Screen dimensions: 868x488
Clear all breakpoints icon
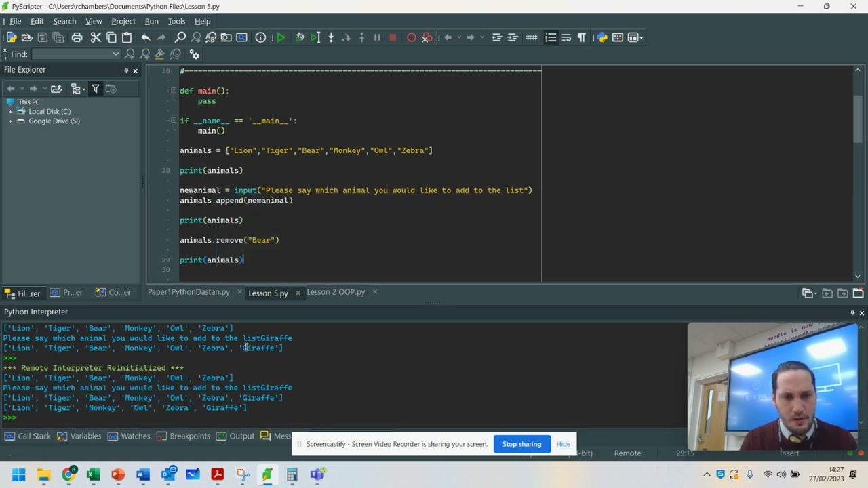(427, 37)
